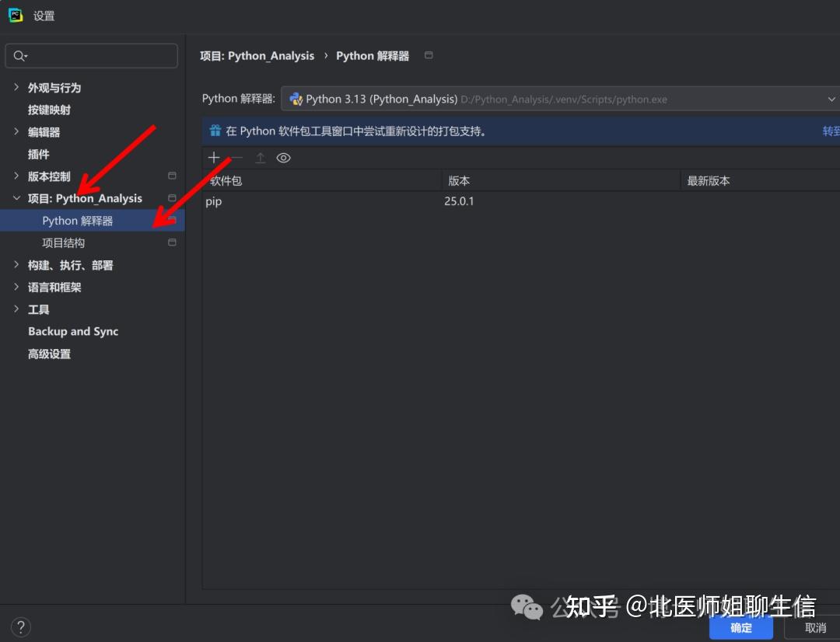
Task: Expand the 编辑器 section
Action: (x=17, y=132)
